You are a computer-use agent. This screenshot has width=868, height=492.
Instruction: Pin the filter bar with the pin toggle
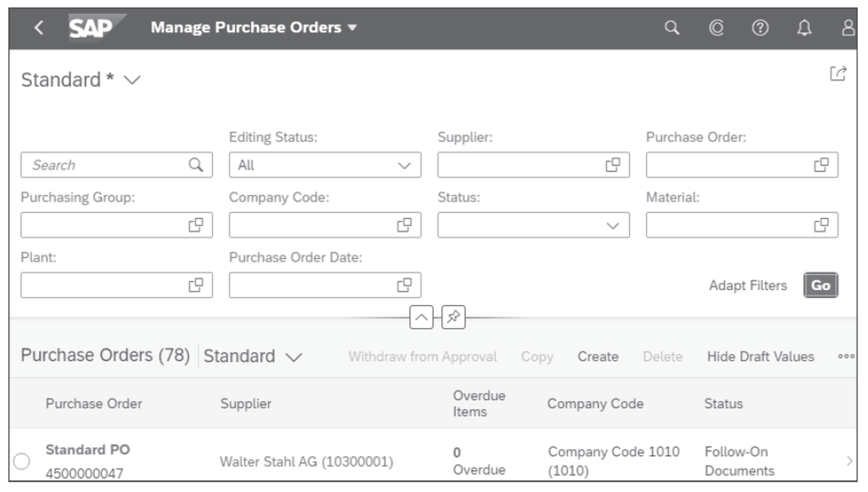(x=452, y=318)
